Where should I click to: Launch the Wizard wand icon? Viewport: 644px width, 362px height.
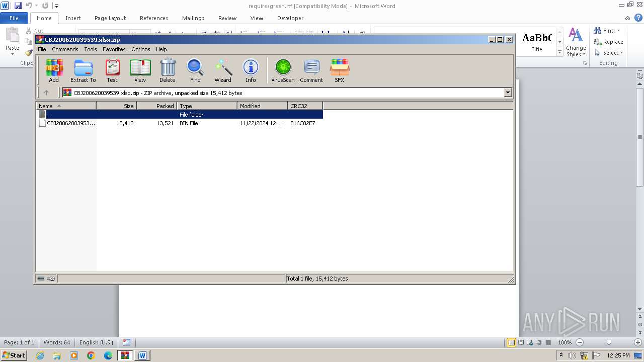tap(223, 71)
